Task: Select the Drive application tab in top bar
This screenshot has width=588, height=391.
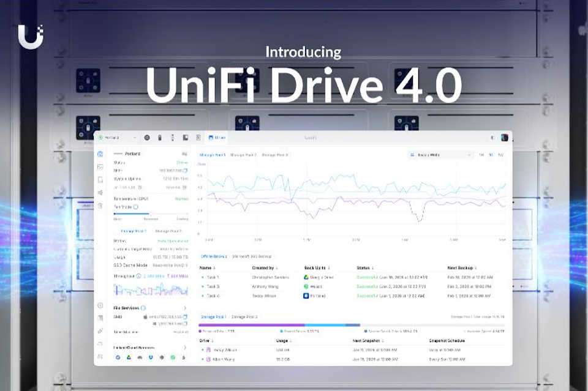Action: [217, 138]
